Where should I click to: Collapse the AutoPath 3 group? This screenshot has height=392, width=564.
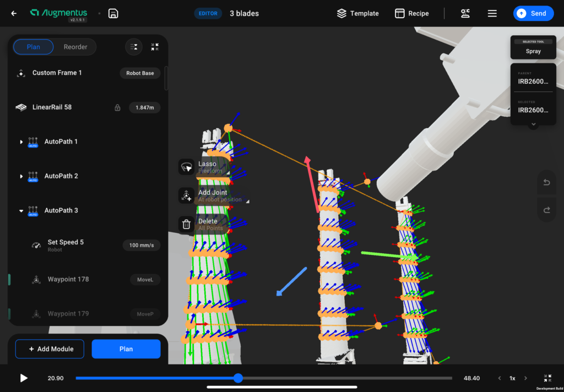[21, 211]
